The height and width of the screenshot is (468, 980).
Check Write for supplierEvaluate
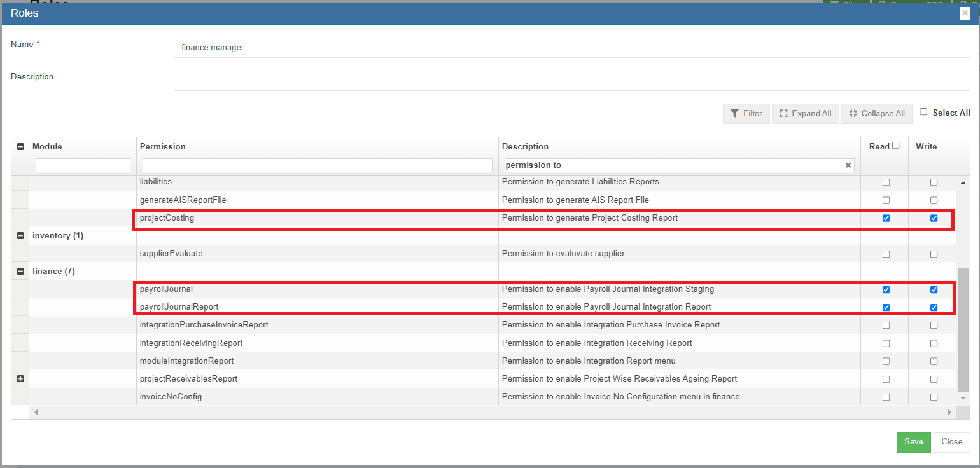click(934, 254)
